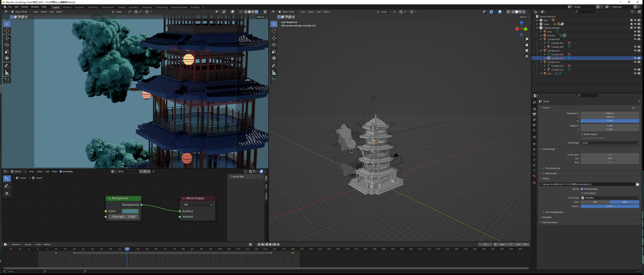
Task: Open the File Format AVI JPEG dropdown
Action: 610,198
